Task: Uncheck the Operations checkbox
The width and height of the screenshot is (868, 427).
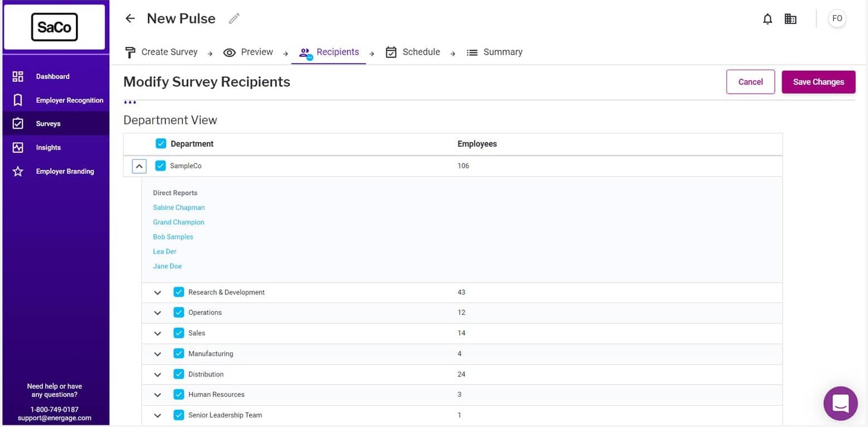Action: pyautogui.click(x=179, y=312)
